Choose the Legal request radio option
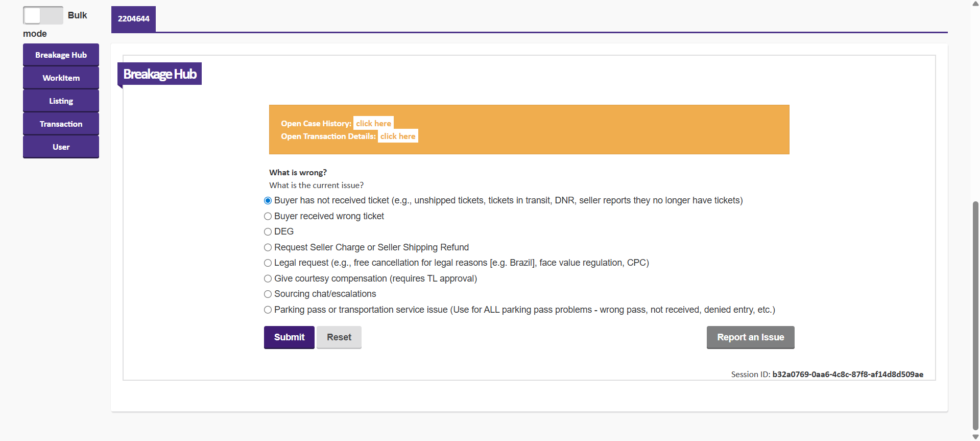This screenshot has height=441, width=980. pyautogui.click(x=268, y=263)
